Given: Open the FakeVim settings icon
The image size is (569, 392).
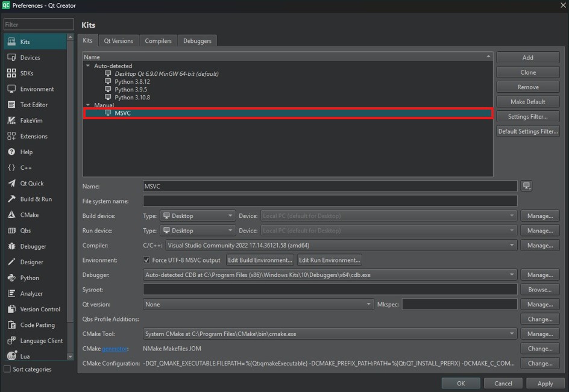Looking at the screenshot, I should [x=11, y=120].
